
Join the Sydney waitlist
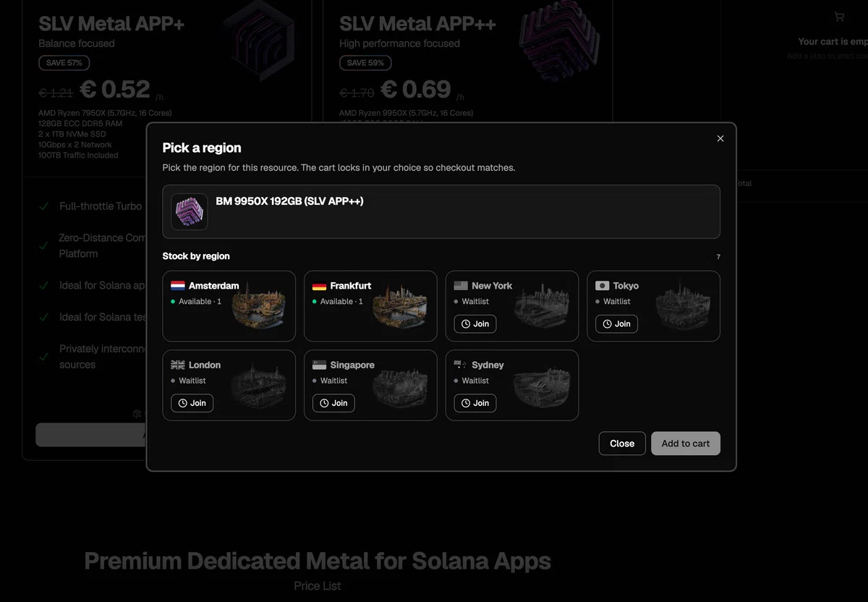475,403
